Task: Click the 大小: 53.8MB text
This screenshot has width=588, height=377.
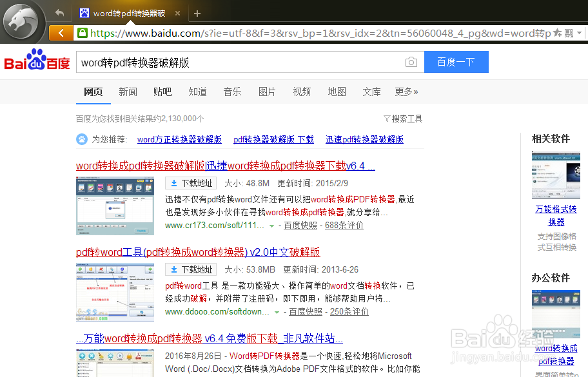Action: click(250, 269)
